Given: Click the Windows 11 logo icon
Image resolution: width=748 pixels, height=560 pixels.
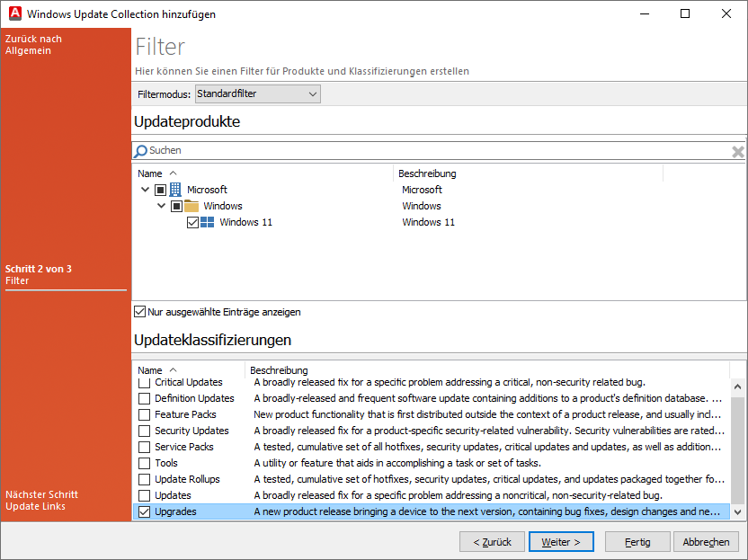Looking at the screenshot, I should coord(207,222).
